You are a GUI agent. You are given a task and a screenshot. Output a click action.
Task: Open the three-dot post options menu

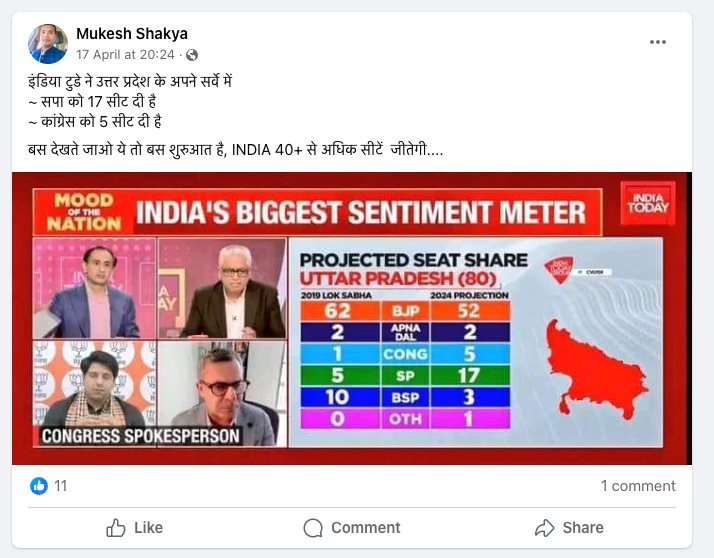pos(657,42)
